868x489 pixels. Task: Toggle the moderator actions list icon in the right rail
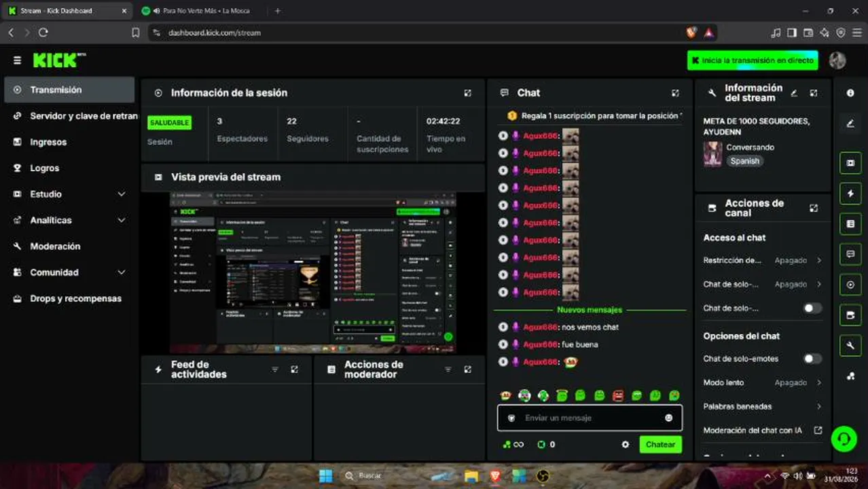click(850, 223)
